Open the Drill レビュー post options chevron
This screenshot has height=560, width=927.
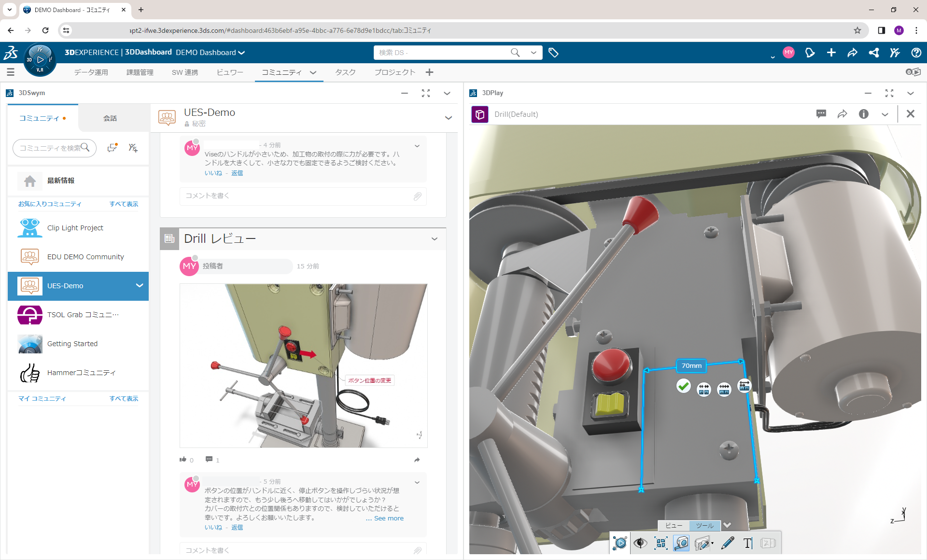tap(435, 239)
